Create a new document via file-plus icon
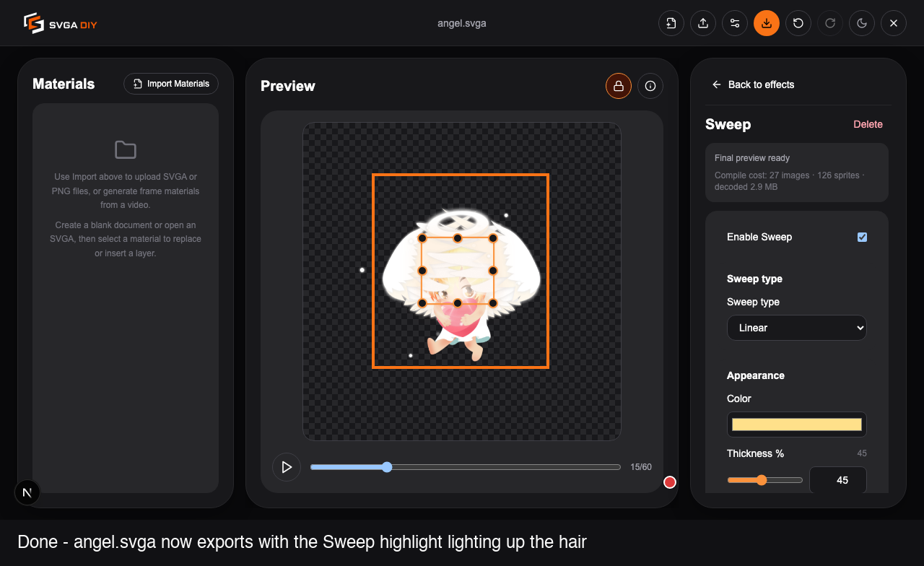The width and height of the screenshot is (924, 566). pyautogui.click(x=671, y=23)
